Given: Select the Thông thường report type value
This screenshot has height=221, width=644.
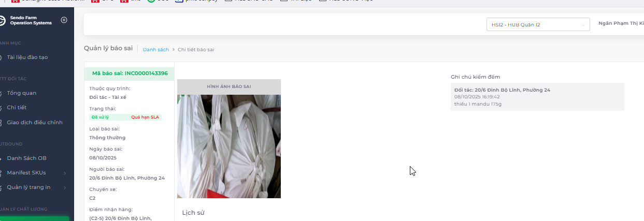Looking at the screenshot, I should (x=107, y=138).
